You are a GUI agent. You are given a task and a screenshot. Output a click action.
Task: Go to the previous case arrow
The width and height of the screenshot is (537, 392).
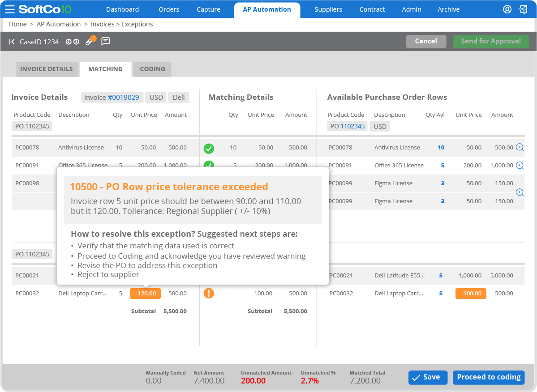[x=69, y=42]
